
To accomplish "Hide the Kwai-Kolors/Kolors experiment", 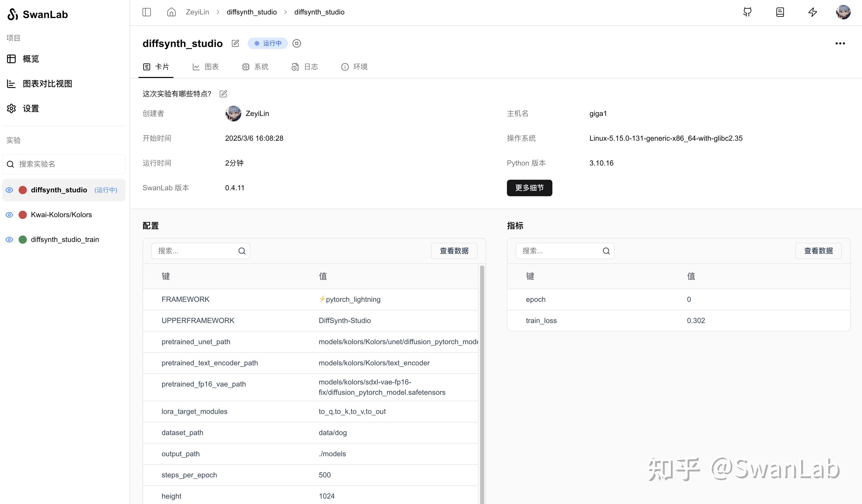I will (x=9, y=214).
